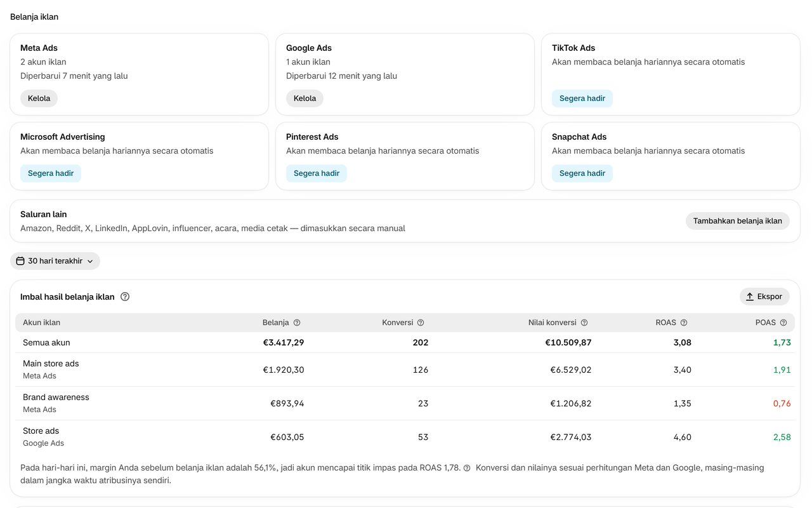
Task: Export the table with Ekspor button
Action: point(764,297)
